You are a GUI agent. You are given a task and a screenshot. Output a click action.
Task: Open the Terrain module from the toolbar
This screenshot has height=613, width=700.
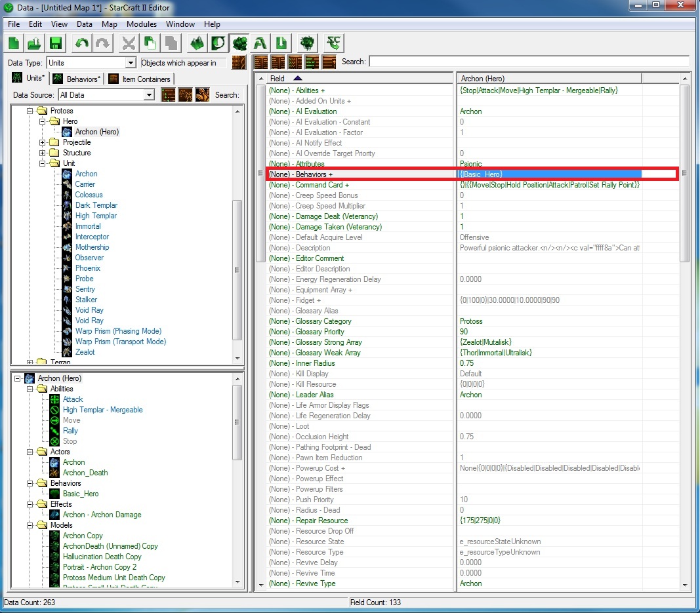197,43
